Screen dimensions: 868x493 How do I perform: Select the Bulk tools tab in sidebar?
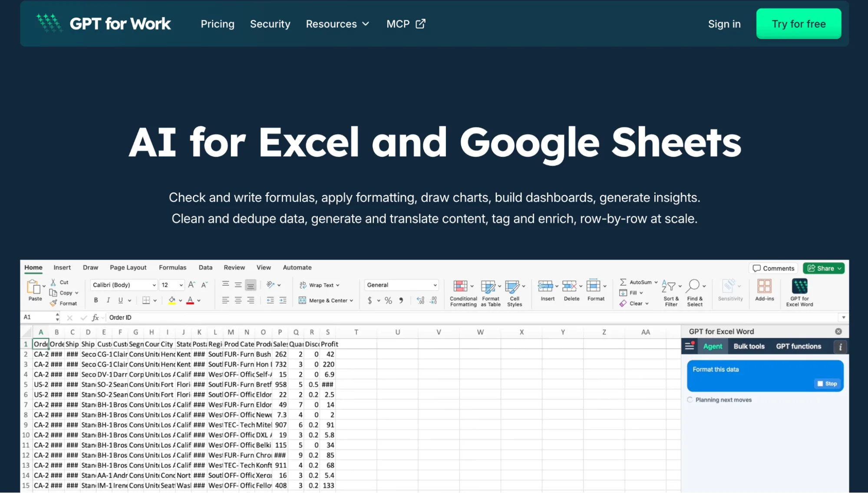[749, 346]
